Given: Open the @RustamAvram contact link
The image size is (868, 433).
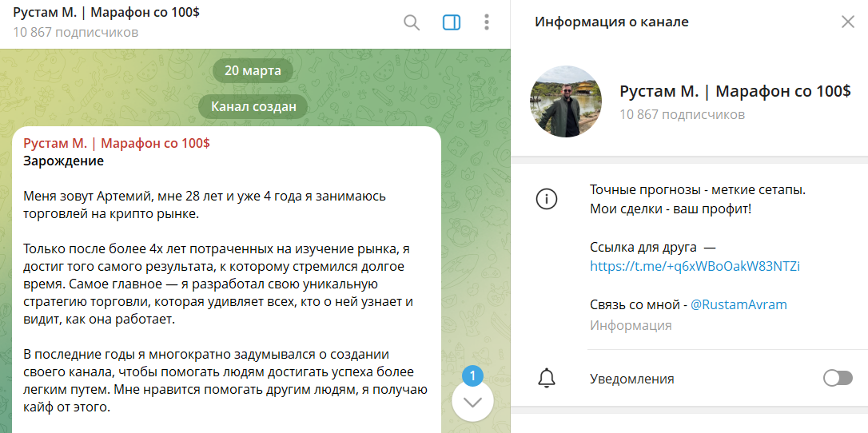Looking at the screenshot, I should (739, 305).
